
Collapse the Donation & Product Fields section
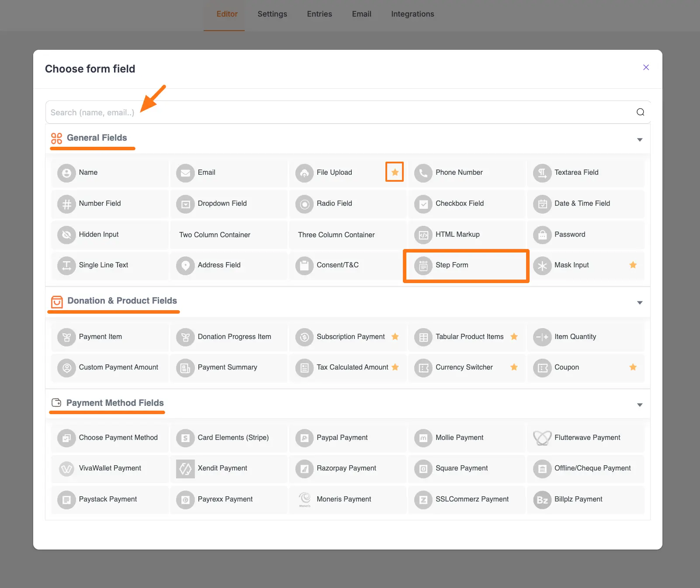(639, 302)
